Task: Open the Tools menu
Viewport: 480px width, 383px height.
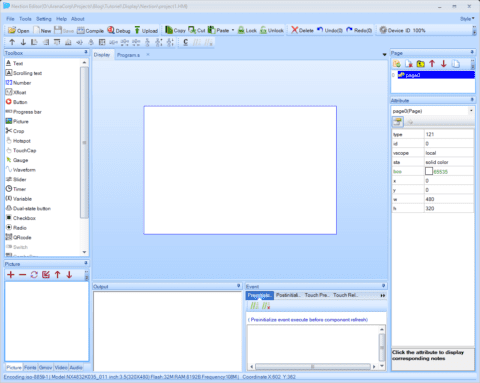Action: (25, 19)
